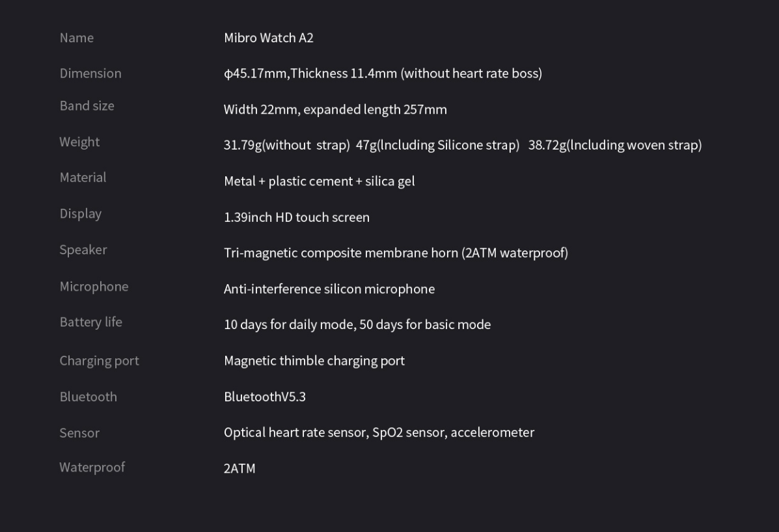
Task: Click the 45.17mm thickness dimension text
Action: point(383,73)
